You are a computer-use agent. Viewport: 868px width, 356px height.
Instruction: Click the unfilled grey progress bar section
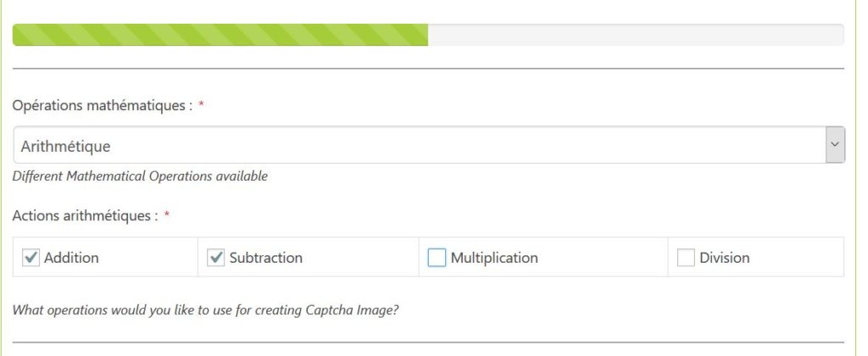tap(636, 35)
